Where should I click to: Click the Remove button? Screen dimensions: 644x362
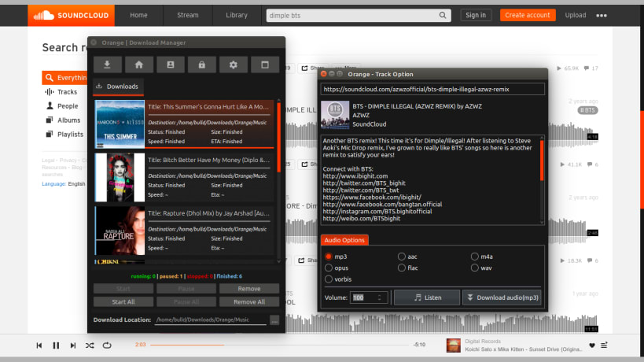249,289
